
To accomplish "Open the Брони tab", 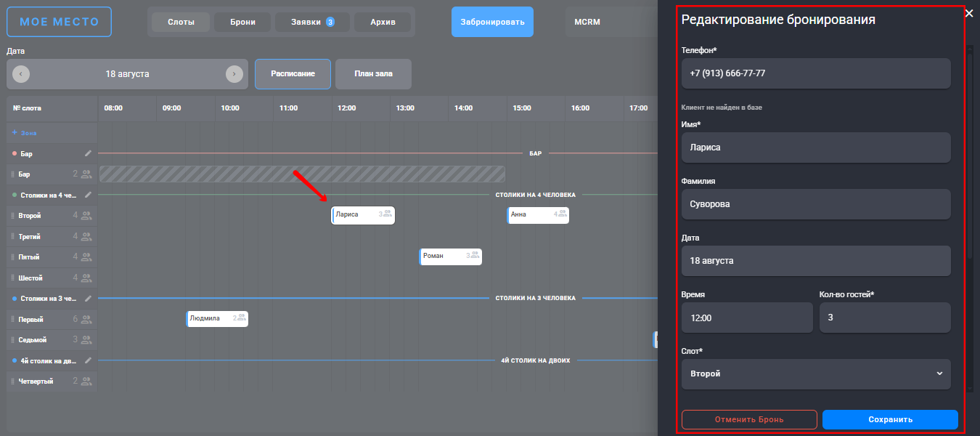I will click(x=242, y=22).
